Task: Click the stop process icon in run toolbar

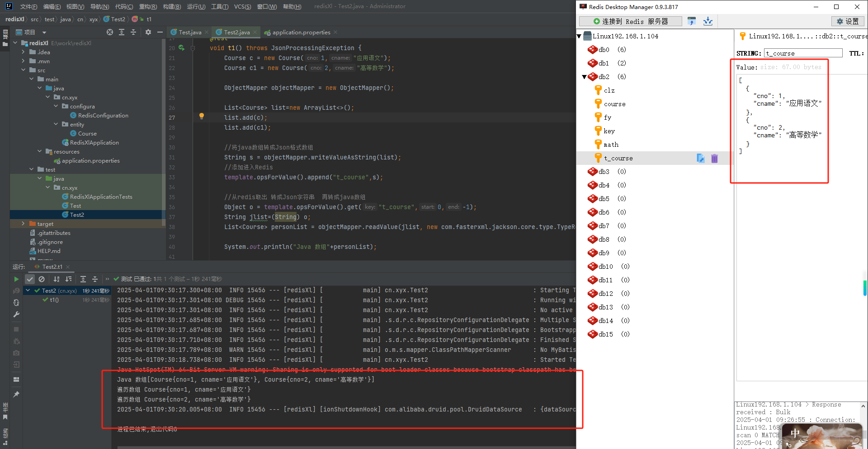Action: tap(16, 329)
